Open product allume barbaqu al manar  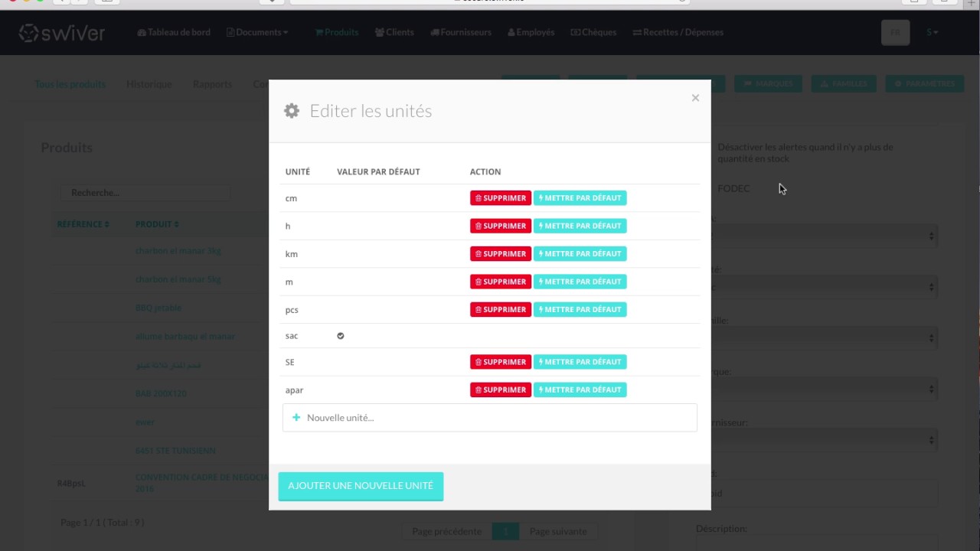pos(185,336)
